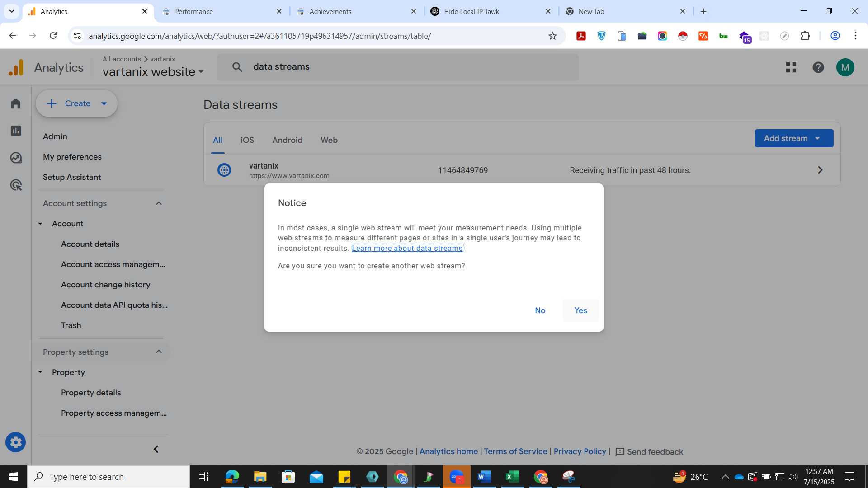
Task: Open Account access management
Action: click(113, 264)
